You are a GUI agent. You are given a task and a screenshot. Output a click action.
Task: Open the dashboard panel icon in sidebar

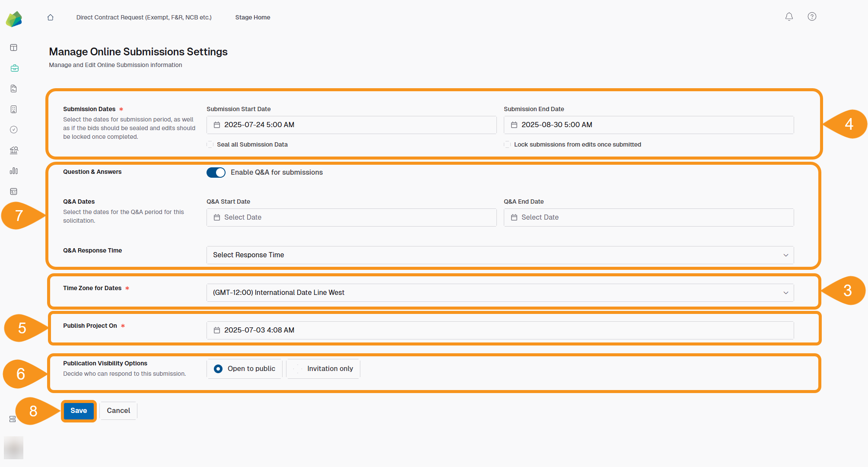(x=13, y=48)
